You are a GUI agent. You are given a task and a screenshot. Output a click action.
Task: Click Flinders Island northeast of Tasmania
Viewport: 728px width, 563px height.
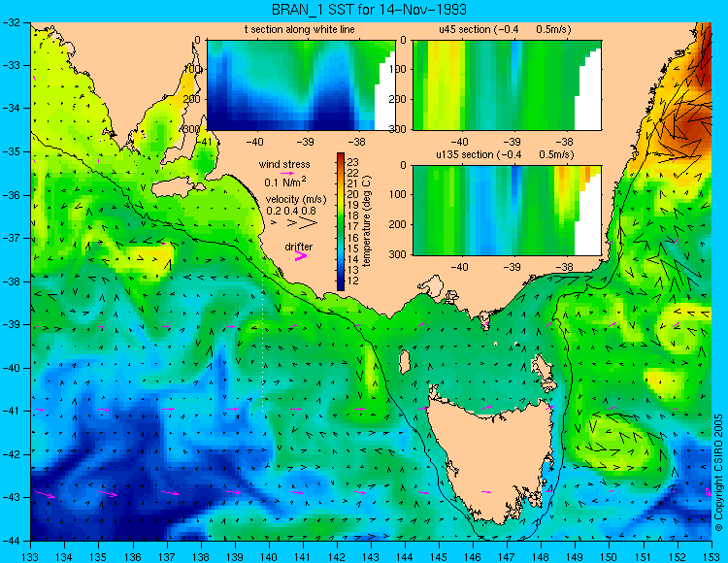(545, 372)
